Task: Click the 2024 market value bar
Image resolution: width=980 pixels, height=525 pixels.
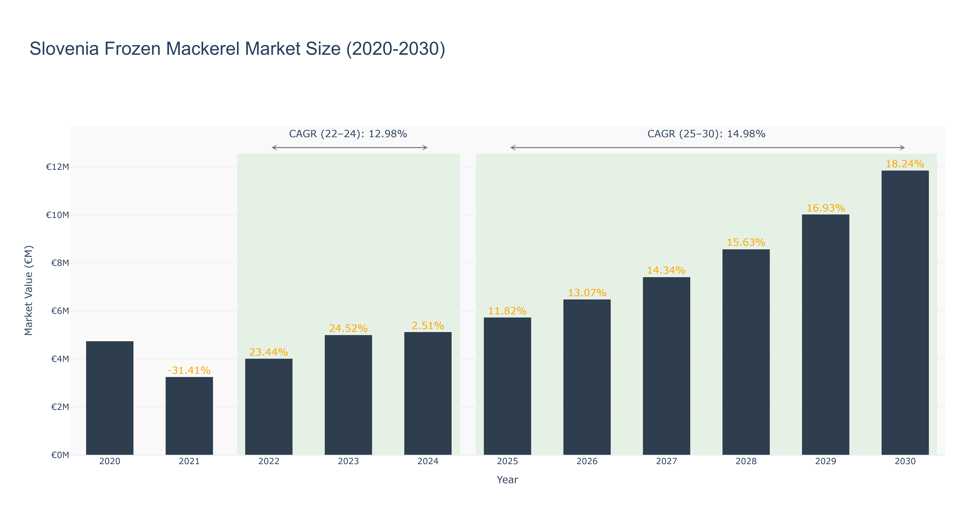Action: (x=428, y=393)
